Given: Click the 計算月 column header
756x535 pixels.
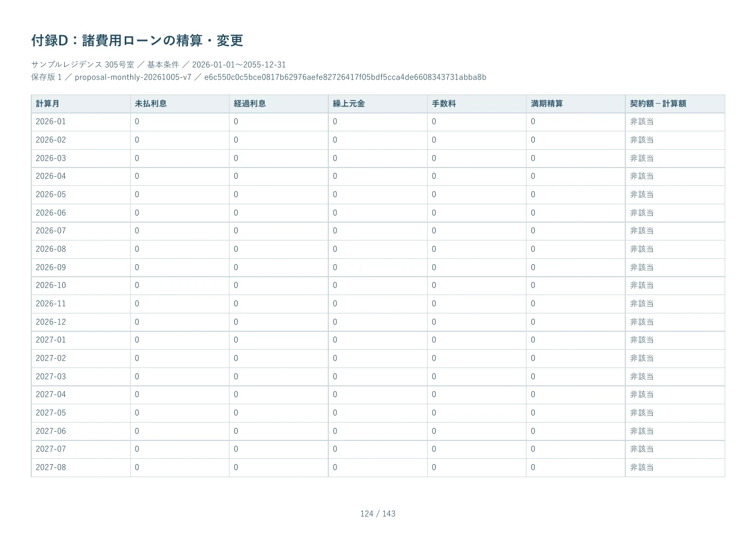Looking at the screenshot, I should click(80, 104).
